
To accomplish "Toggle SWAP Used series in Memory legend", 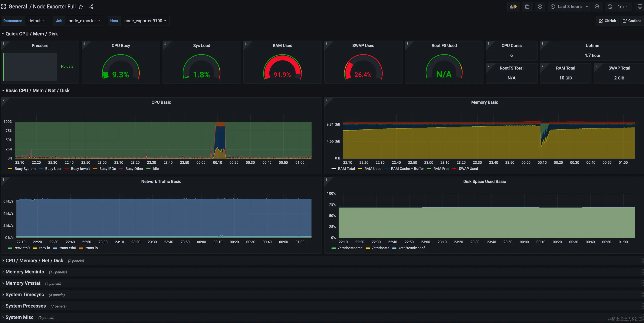I will [468, 169].
